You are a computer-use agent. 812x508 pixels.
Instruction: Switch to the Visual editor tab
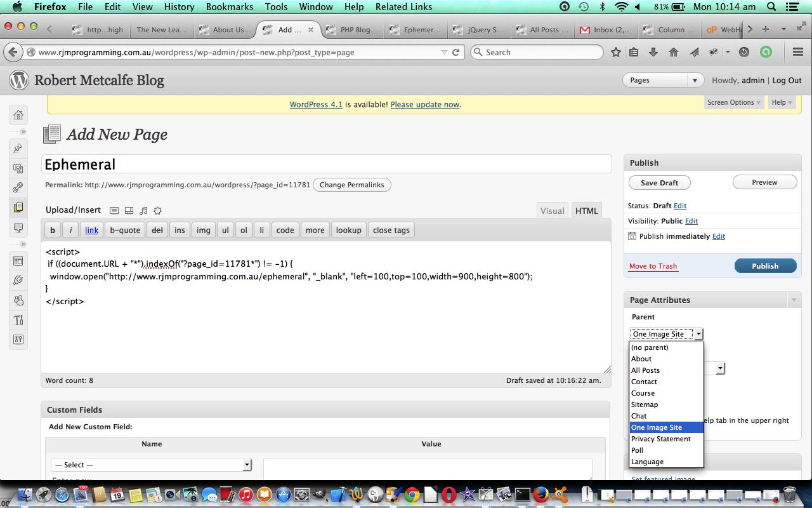tap(552, 211)
